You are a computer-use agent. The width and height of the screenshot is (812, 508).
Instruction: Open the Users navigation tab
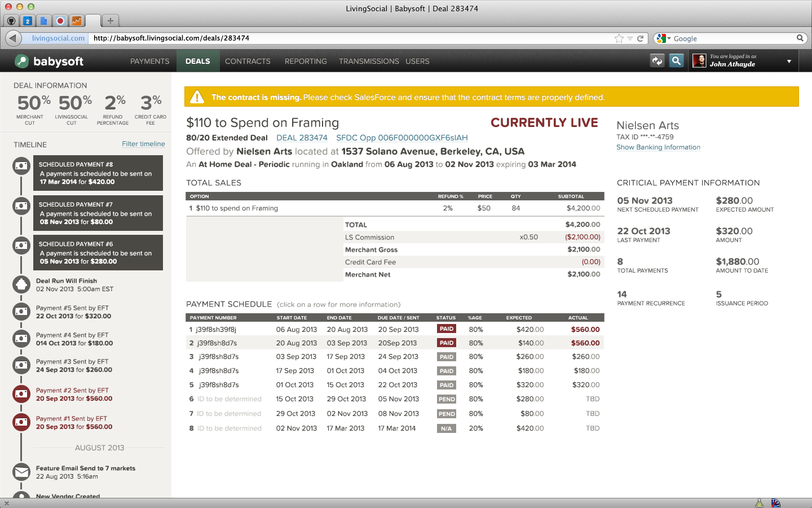(x=417, y=61)
